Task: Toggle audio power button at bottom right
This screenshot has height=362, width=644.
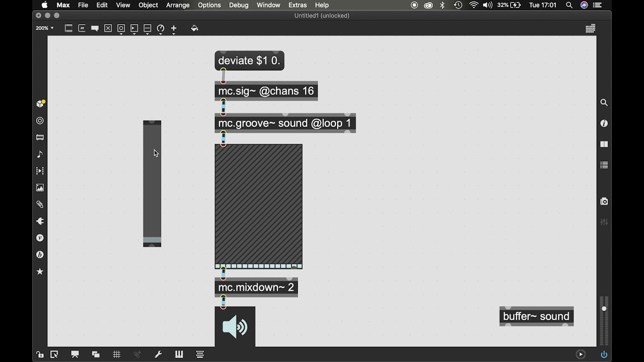Action: [604, 354]
